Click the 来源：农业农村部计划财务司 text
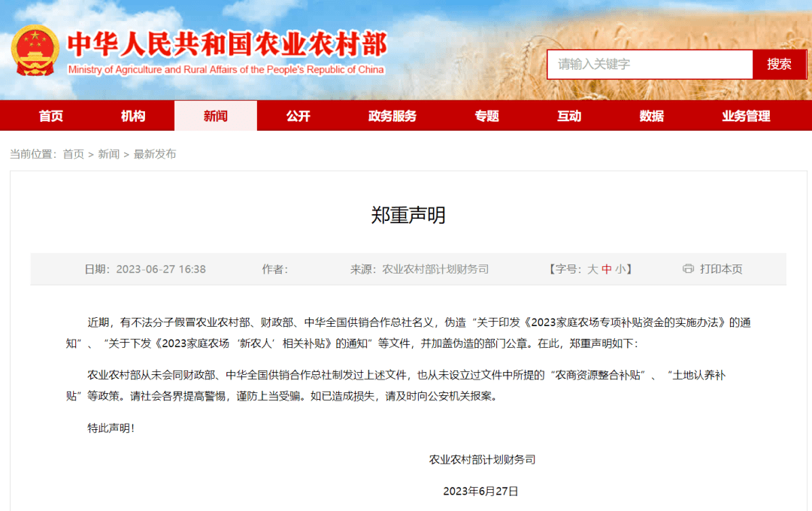This screenshot has height=511, width=812. coord(420,269)
